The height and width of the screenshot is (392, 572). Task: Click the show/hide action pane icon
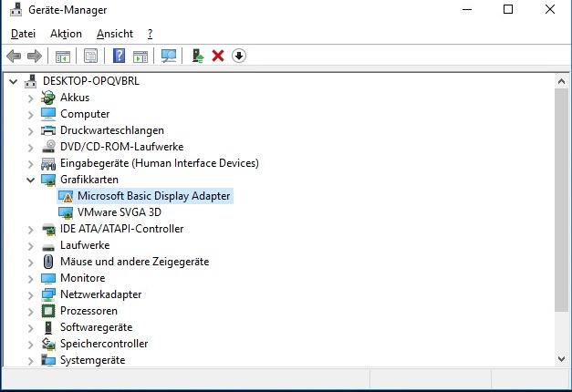coord(140,57)
